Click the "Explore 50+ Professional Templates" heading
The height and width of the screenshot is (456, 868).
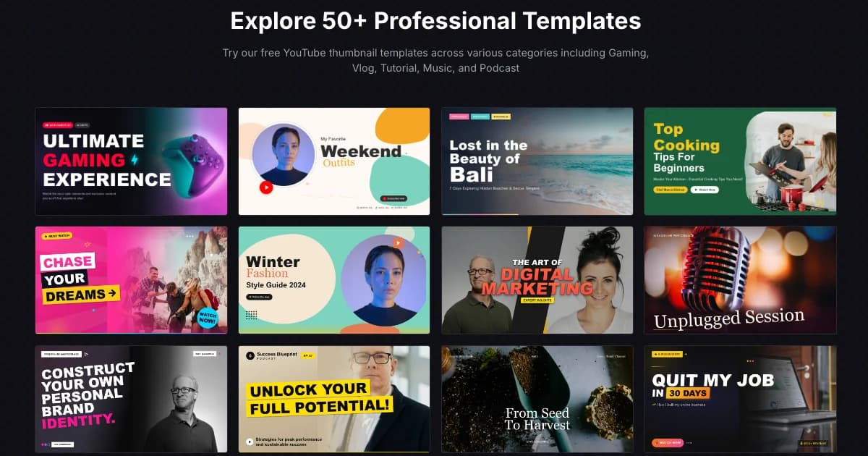(435, 21)
